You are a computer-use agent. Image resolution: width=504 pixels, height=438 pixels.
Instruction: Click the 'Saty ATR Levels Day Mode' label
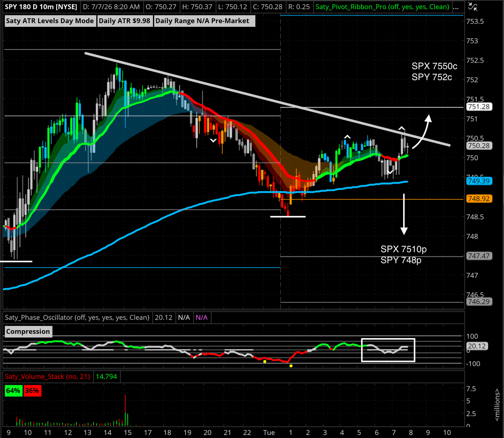tap(50, 21)
